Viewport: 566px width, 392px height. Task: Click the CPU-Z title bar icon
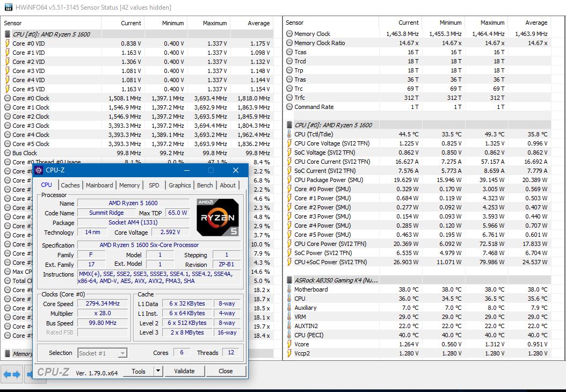[x=39, y=170]
